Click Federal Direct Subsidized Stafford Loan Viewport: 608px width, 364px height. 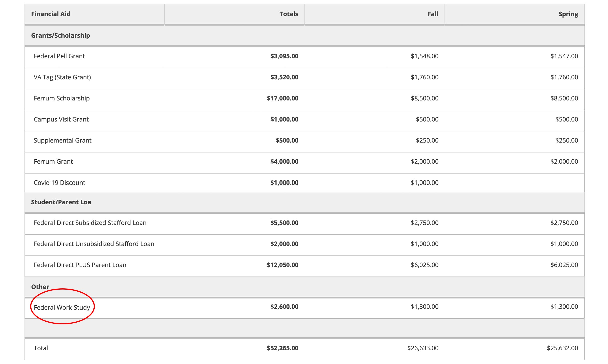(x=90, y=223)
